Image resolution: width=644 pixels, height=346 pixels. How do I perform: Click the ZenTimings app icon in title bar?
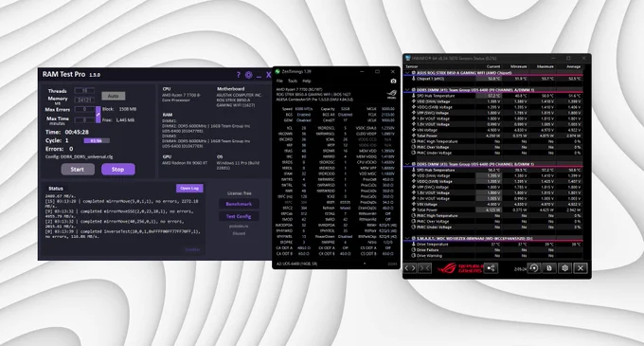point(278,71)
